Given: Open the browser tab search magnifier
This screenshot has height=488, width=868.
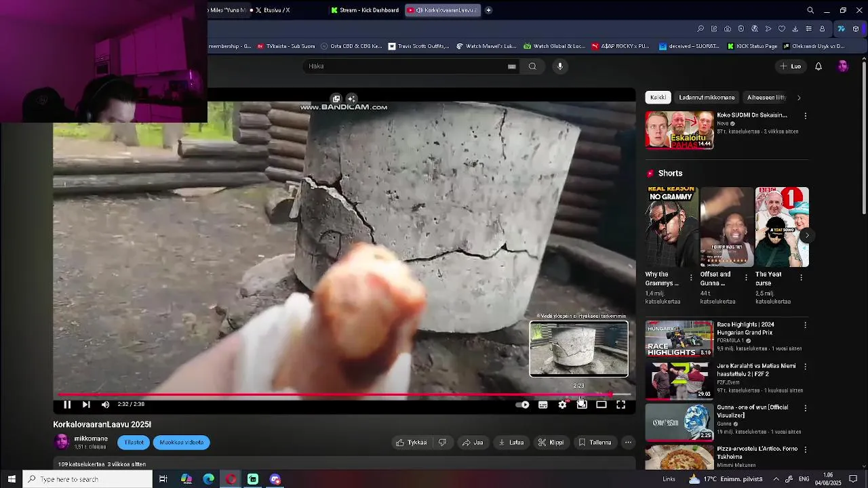Looking at the screenshot, I should click(810, 10).
